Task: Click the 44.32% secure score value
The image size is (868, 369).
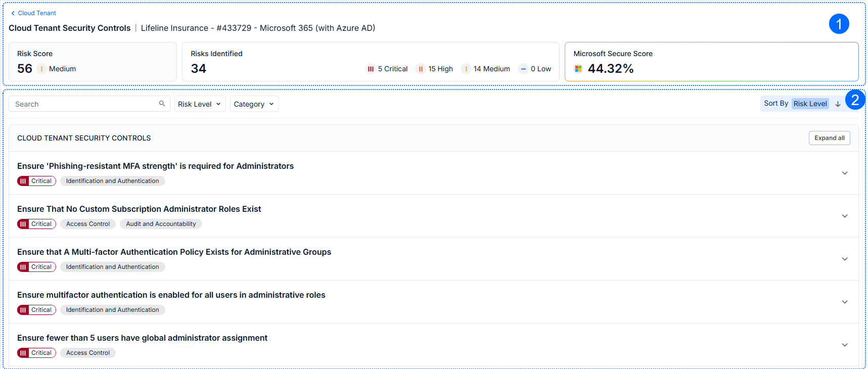Action: (x=611, y=69)
